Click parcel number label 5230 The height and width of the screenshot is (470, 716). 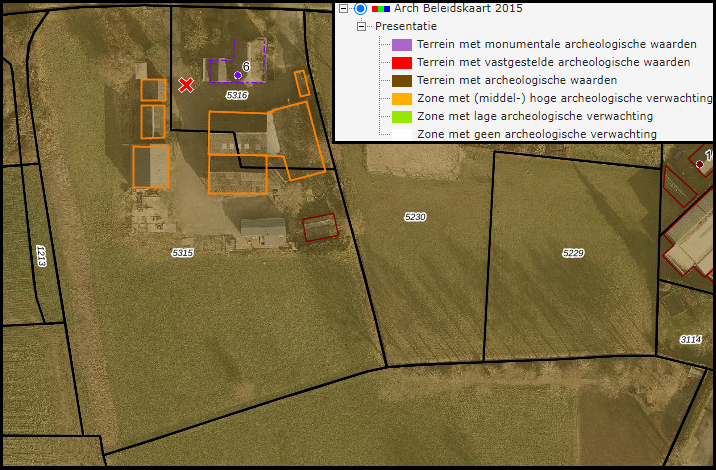(415, 217)
